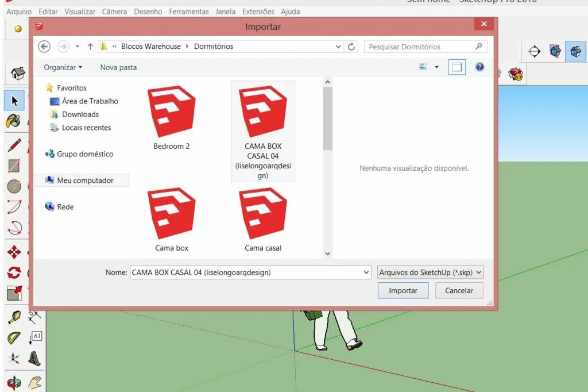588x392 pixels.
Task: Click the Importar button
Action: [403, 291]
